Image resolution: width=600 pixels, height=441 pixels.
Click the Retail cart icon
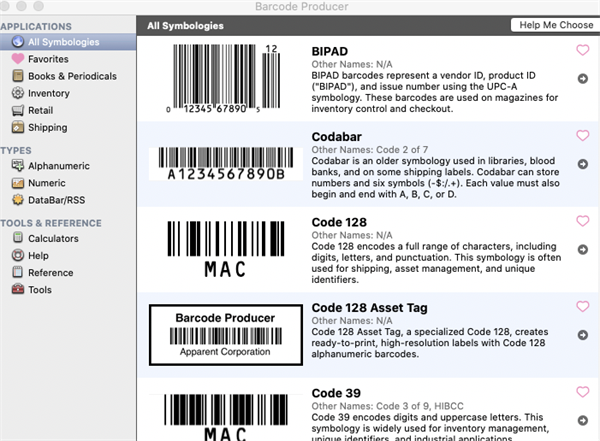18,110
